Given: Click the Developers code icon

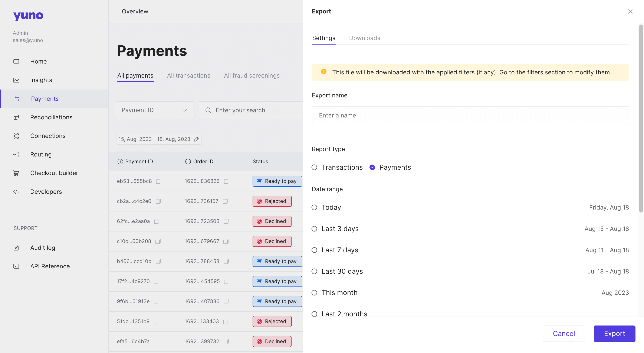Looking at the screenshot, I should pyautogui.click(x=16, y=192).
